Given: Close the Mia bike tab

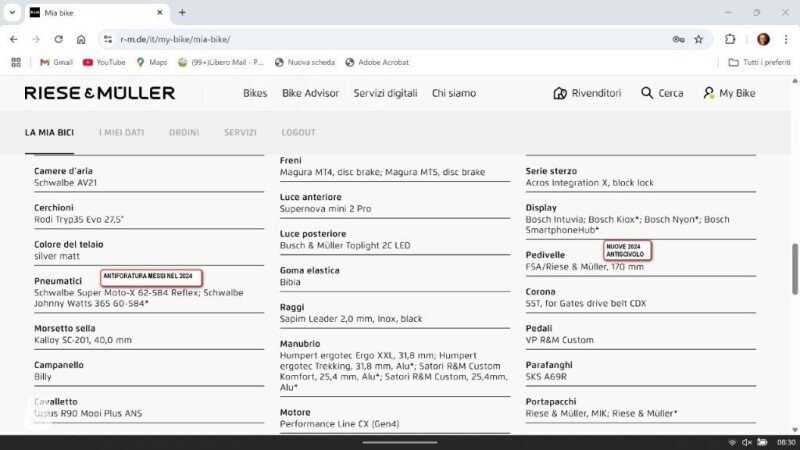Looking at the screenshot, I should 160,13.
